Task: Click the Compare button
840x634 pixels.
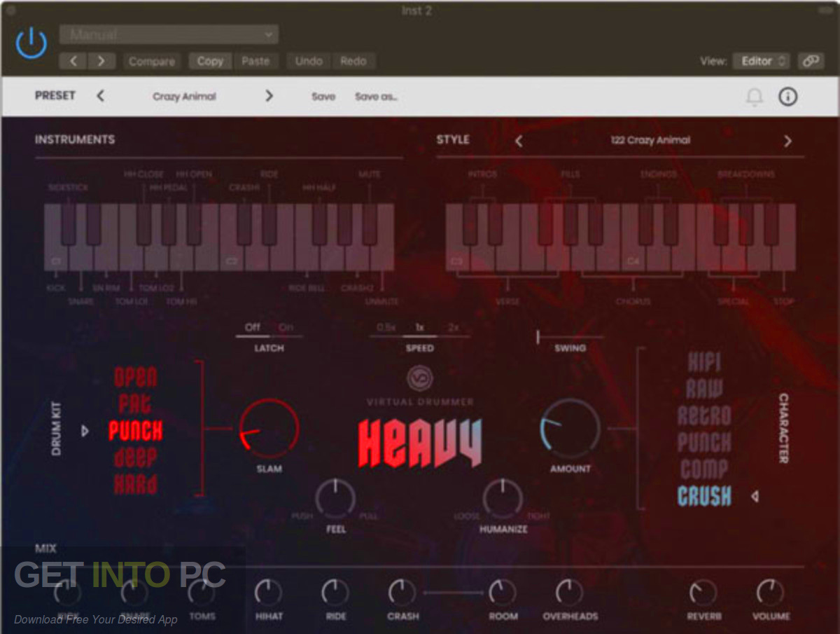Action: coord(151,61)
